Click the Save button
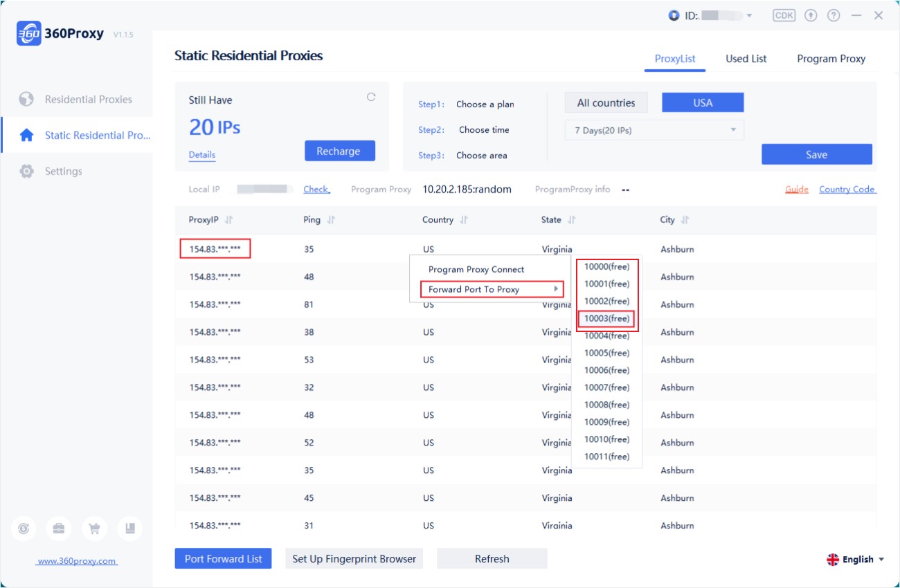 tap(817, 154)
